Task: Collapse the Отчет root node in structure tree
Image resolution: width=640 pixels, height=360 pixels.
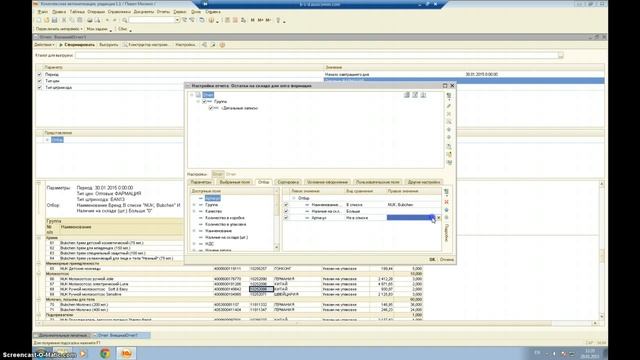Action: click(x=192, y=95)
